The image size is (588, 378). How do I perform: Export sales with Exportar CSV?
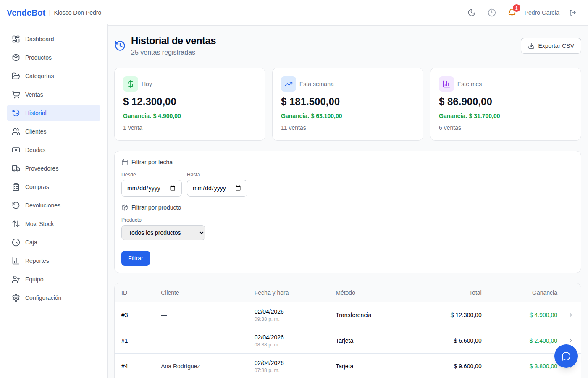click(551, 46)
